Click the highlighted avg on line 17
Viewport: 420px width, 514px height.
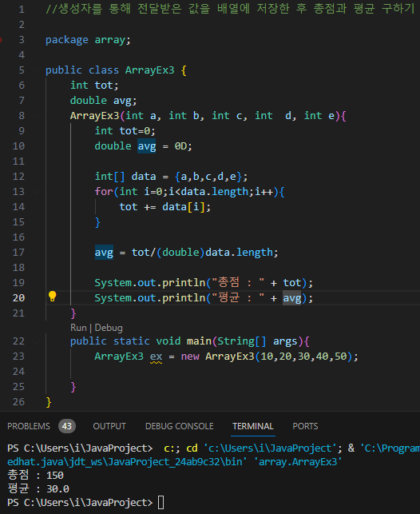[104, 253]
